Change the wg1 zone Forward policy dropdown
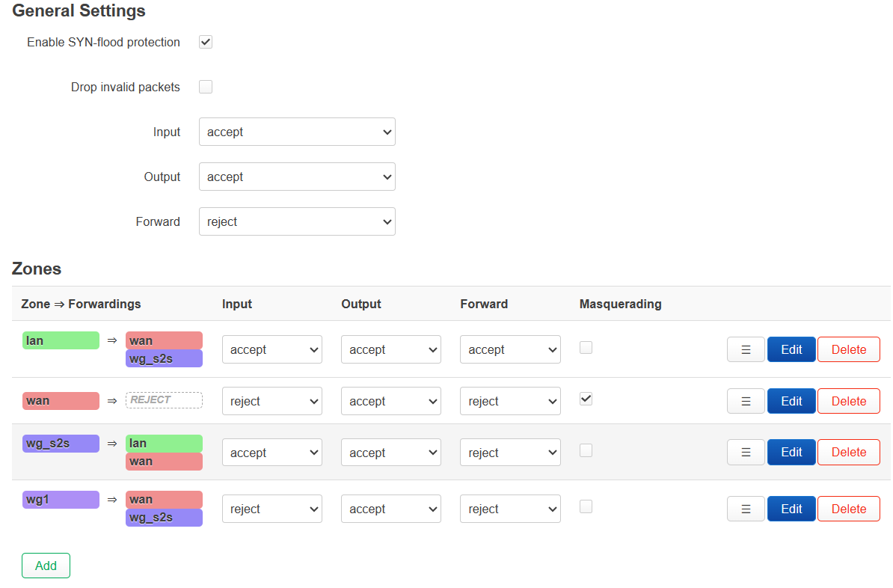This screenshot has width=893, height=588. pyautogui.click(x=510, y=509)
